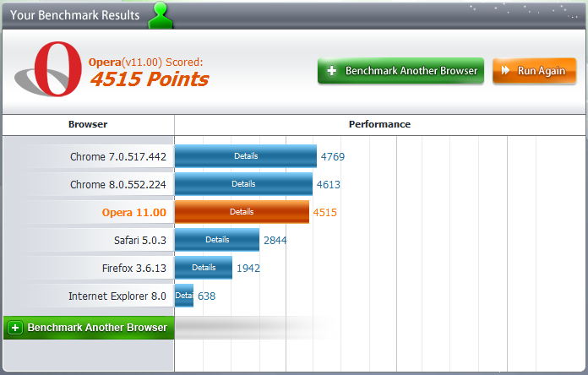Select the Internet Explorer 8.0 row label
Image resolution: width=588 pixels, height=375 pixels.
pos(117,296)
